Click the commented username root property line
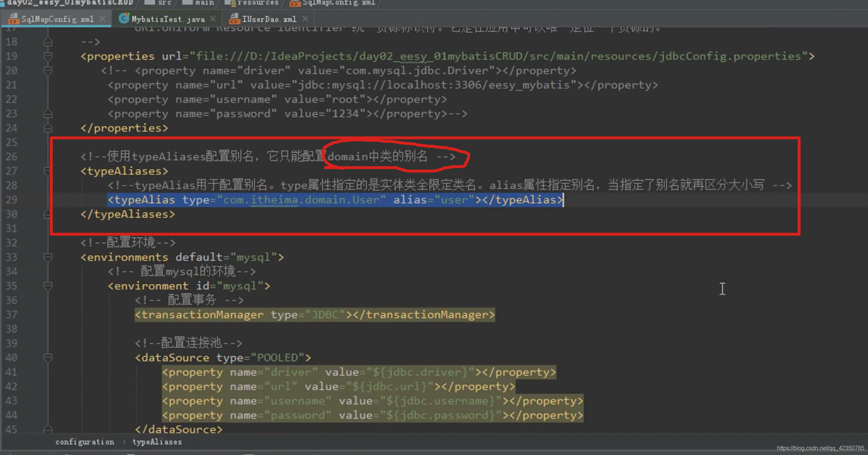This screenshot has width=868, height=455. click(x=278, y=99)
